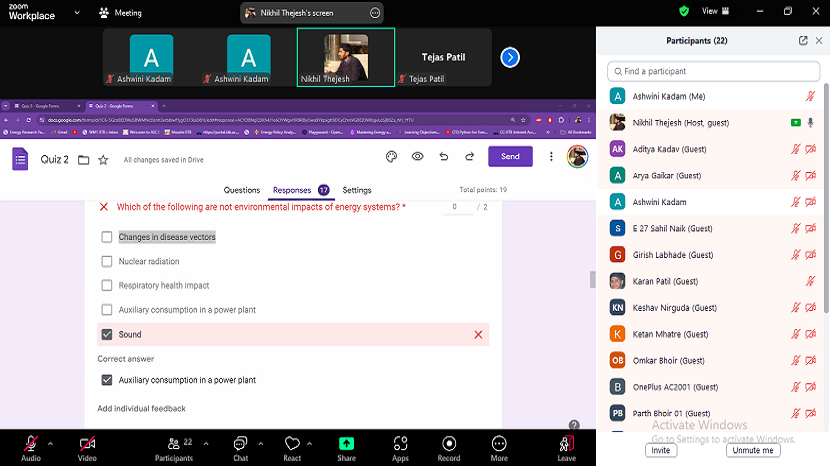Open the Chat panel
The image size is (830, 466).
(x=240, y=443)
